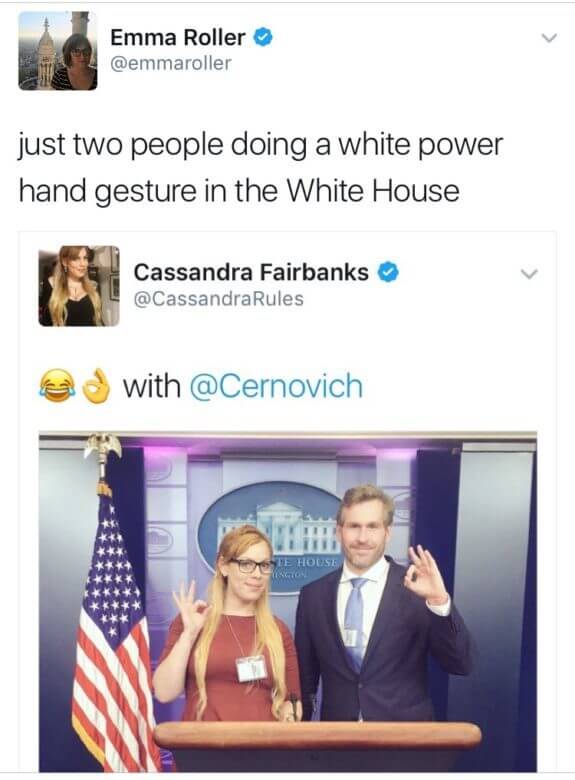Viewport: 575px width, 780px height.
Task: Open Cassandra Fairbanks' profile avatar
Action: [79, 286]
